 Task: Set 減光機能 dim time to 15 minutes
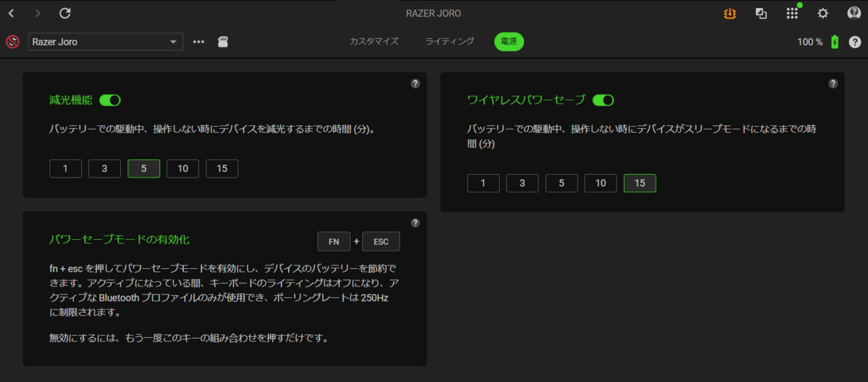click(222, 169)
